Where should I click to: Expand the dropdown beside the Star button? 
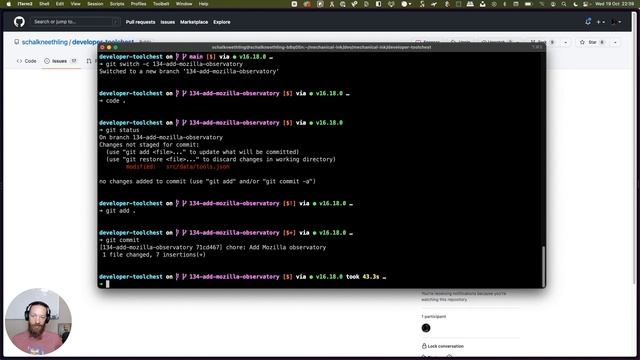coord(615,42)
